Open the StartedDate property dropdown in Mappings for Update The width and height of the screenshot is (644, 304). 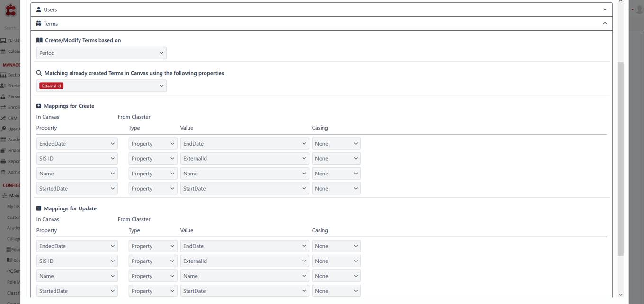click(x=77, y=291)
